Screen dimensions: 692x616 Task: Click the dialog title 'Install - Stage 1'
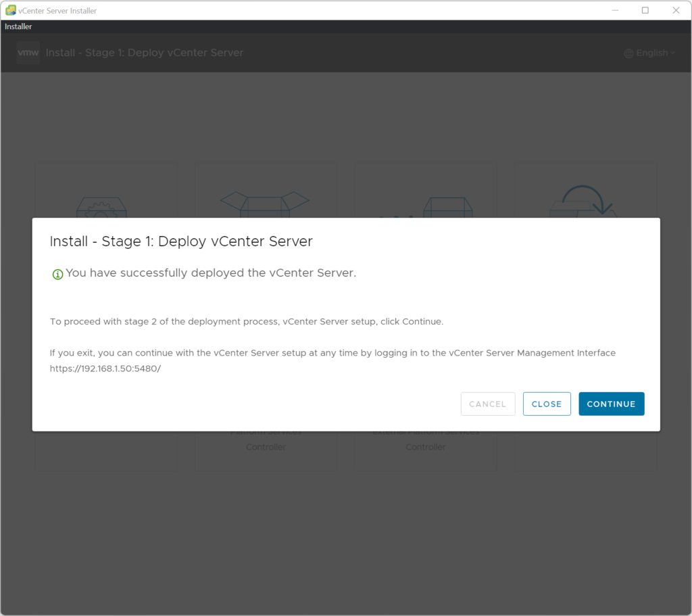(x=181, y=241)
